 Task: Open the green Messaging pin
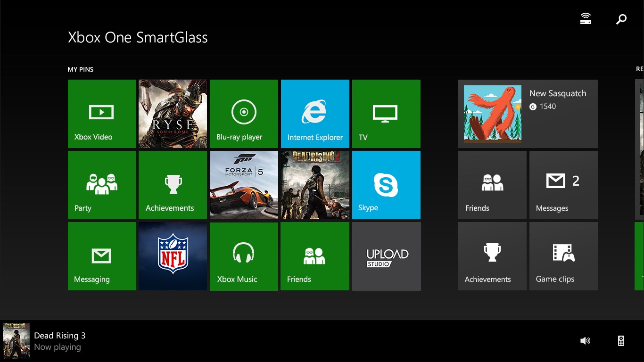[x=102, y=256]
